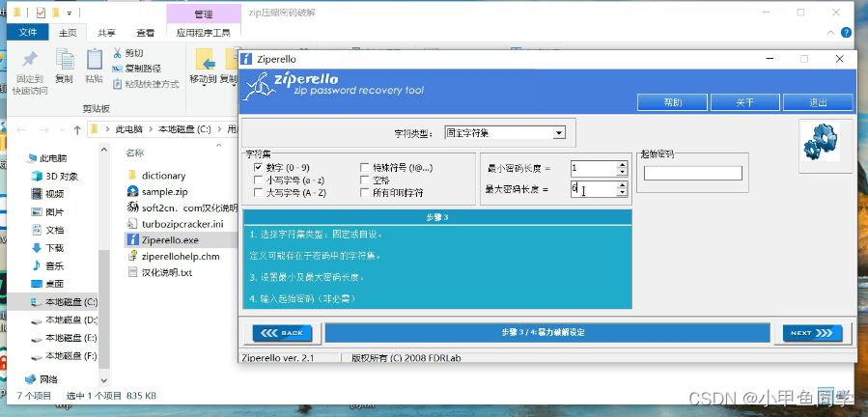Open 3D 对象 in navigation pane
The width and height of the screenshot is (868, 417).
62,176
